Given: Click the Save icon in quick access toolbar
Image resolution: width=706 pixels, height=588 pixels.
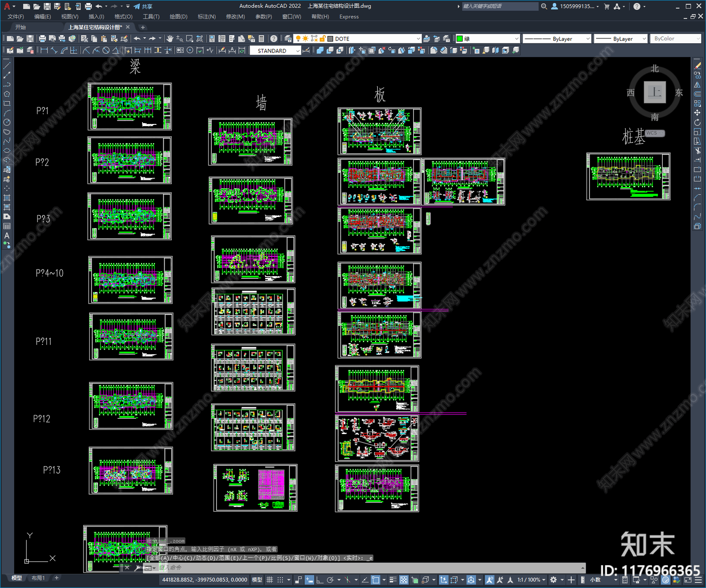Looking at the screenshot, I should coord(47,6).
